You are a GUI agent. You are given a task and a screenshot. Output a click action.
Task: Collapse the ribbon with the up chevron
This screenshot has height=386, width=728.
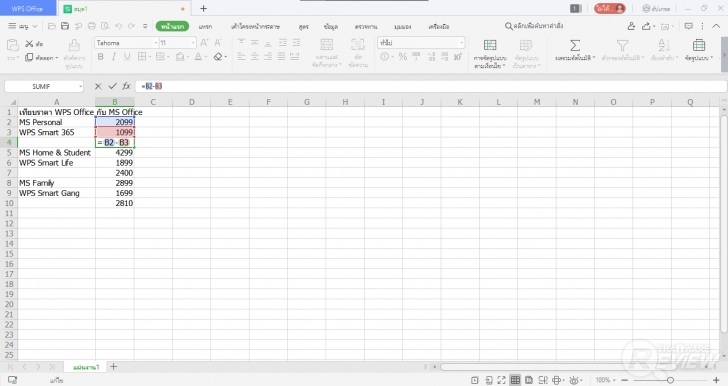click(716, 26)
